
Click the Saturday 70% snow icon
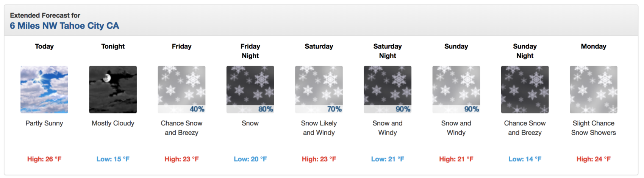(x=319, y=90)
